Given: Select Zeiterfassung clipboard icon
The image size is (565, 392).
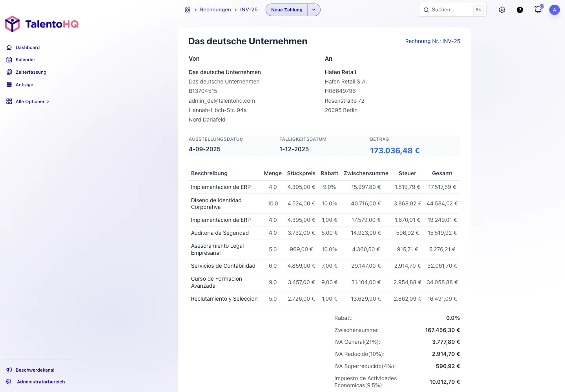Looking at the screenshot, I should point(9,72).
